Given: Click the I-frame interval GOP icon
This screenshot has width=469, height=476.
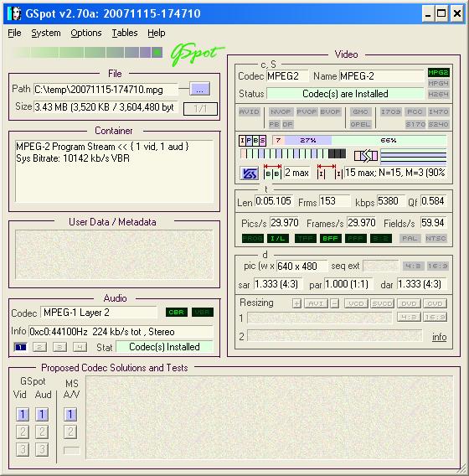Looking at the screenshot, I should pos(330,172).
